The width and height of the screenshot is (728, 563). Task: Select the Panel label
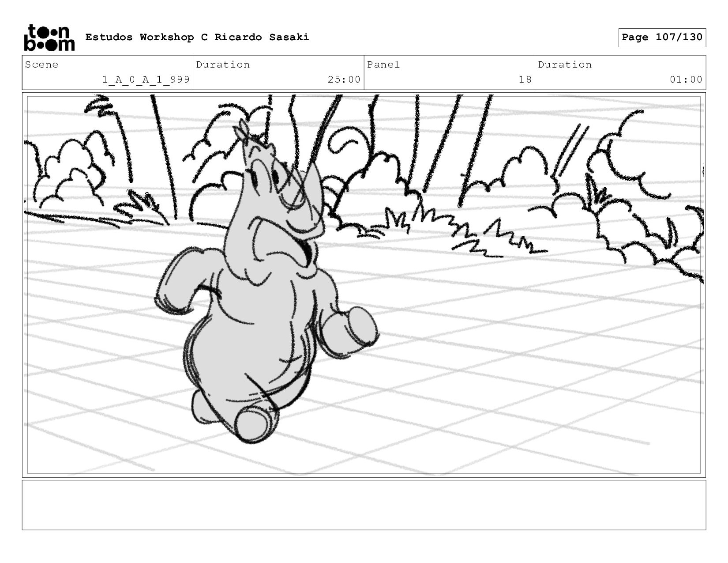[x=383, y=64]
